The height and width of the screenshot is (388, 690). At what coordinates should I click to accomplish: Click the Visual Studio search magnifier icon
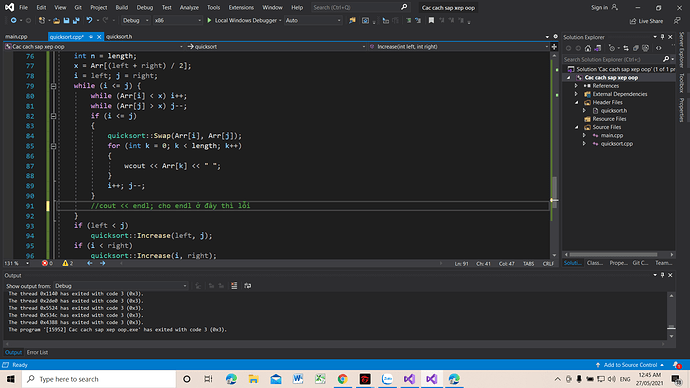tap(404, 7)
